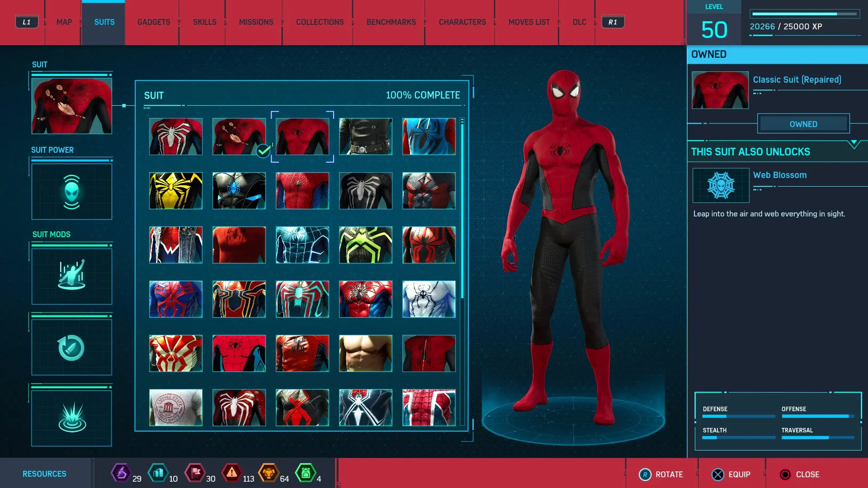The image size is (868, 488).
Task: Open the first suit mod slot
Action: (71, 276)
